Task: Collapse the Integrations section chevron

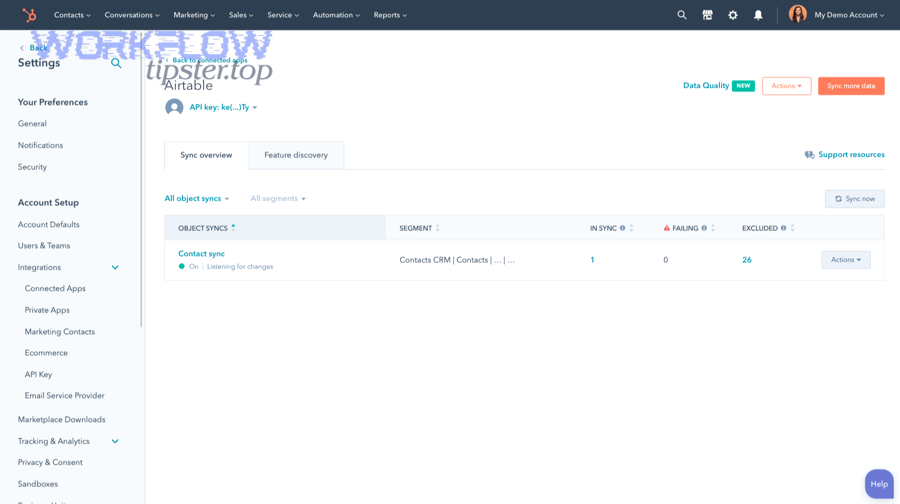Action: click(115, 267)
